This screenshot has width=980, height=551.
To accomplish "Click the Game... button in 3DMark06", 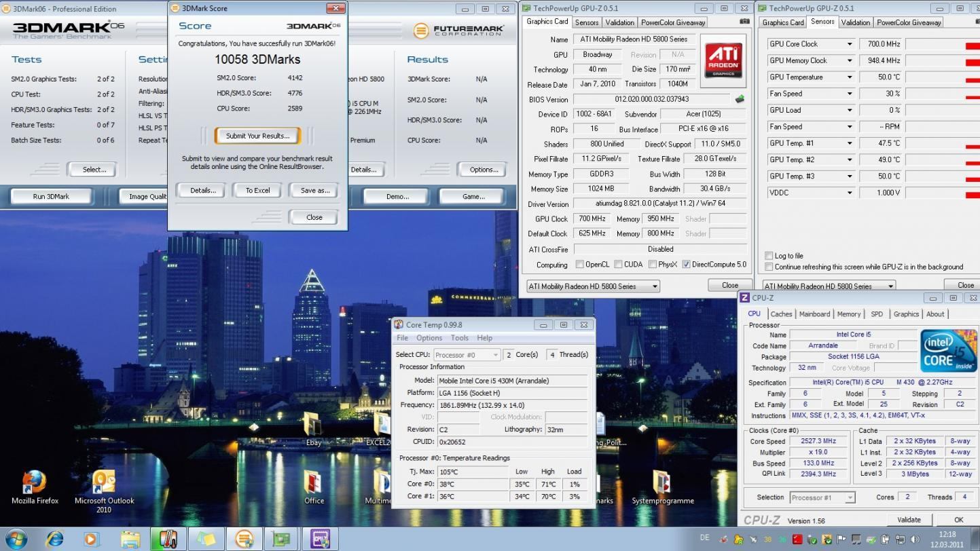I will [473, 197].
